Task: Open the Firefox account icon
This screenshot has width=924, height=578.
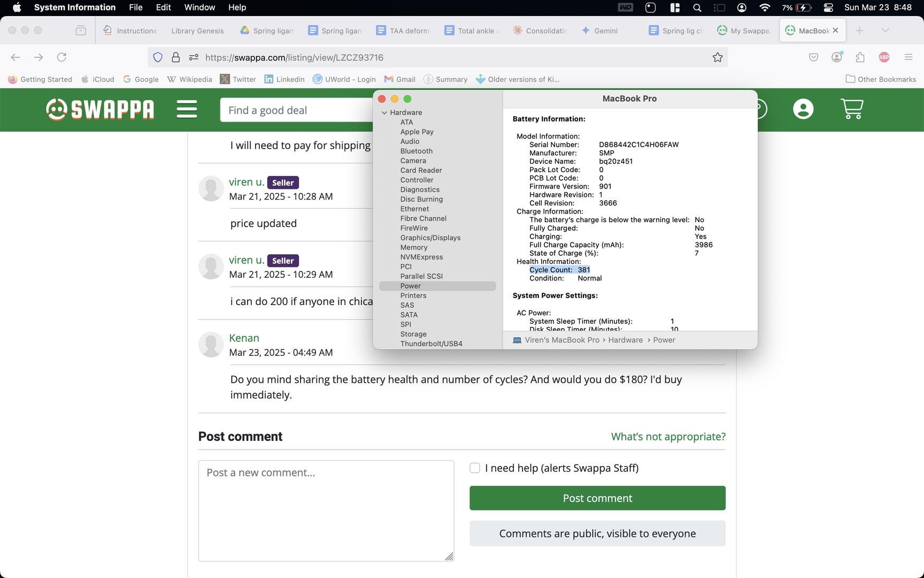Action: coord(837,57)
